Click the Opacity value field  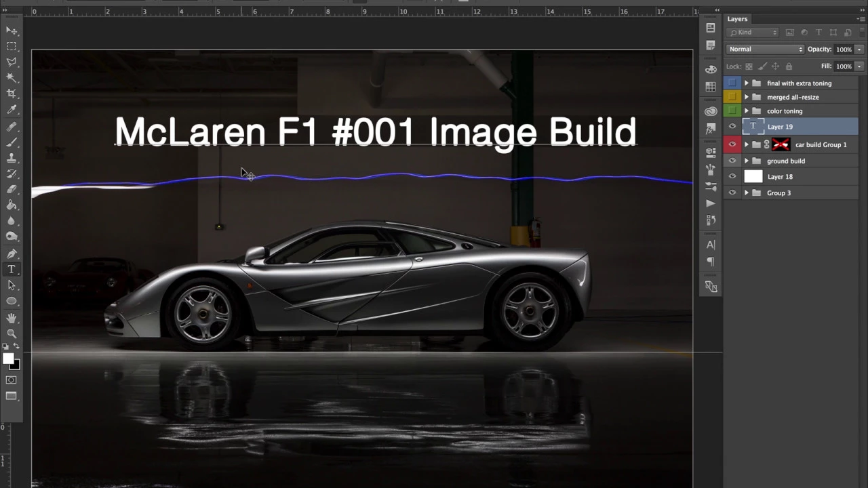844,49
